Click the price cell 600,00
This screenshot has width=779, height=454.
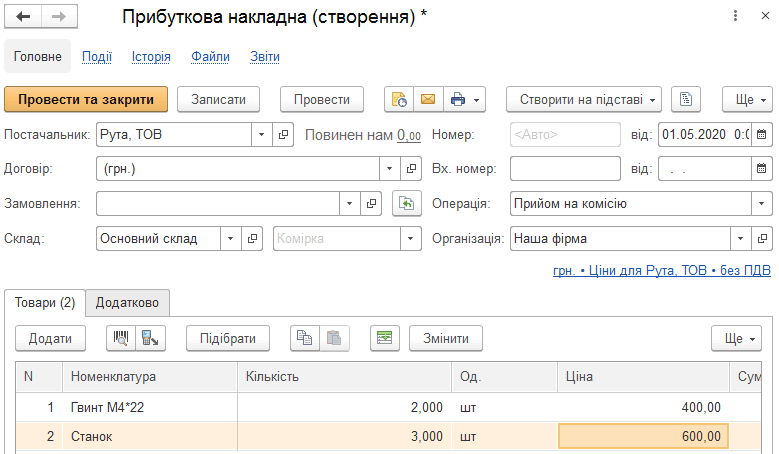click(x=643, y=436)
